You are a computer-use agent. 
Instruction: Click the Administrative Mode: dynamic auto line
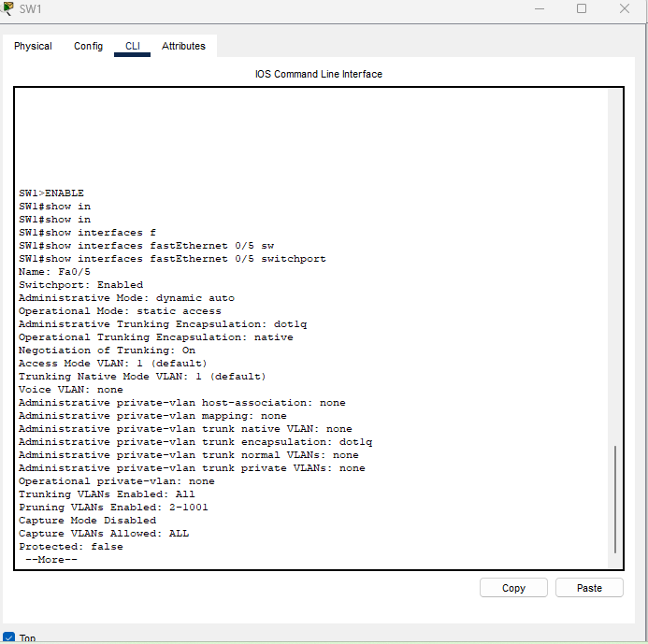point(126,298)
